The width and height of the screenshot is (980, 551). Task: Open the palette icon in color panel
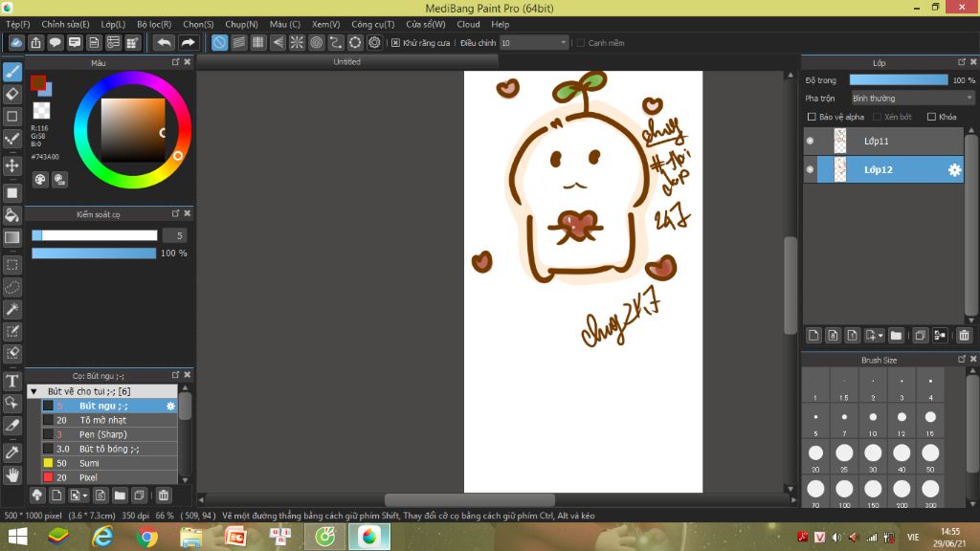coord(40,180)
